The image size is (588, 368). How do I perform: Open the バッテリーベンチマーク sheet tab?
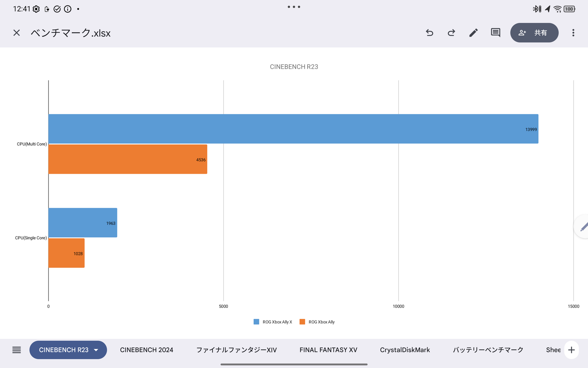488,350
